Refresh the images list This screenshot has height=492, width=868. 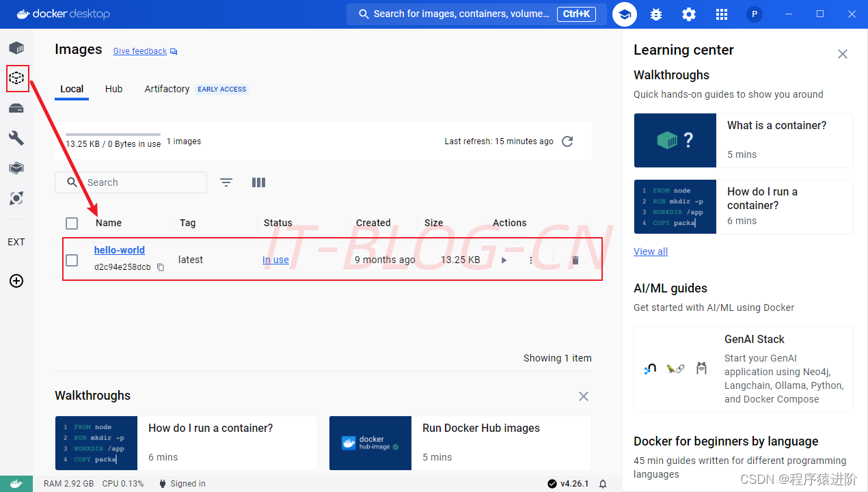pos(567,141)
